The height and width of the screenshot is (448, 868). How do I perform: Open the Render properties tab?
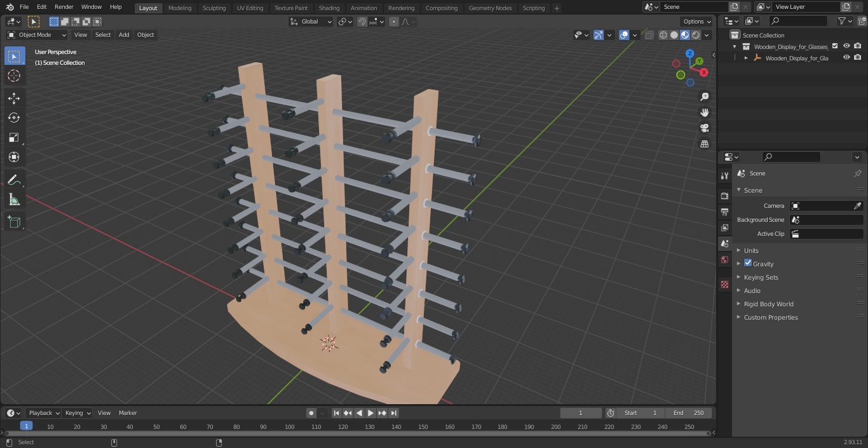pos(724,196)
